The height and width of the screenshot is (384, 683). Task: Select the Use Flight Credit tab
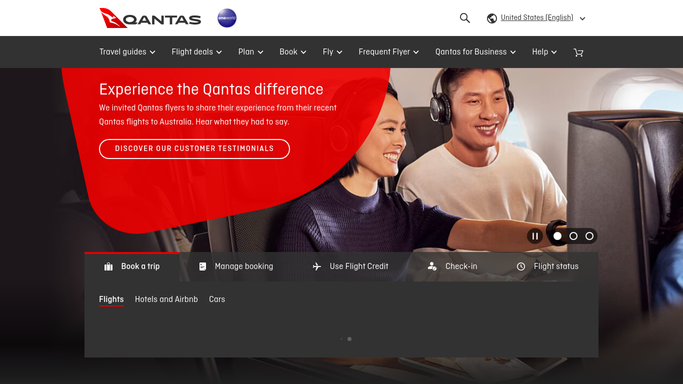tap(351, 266)
